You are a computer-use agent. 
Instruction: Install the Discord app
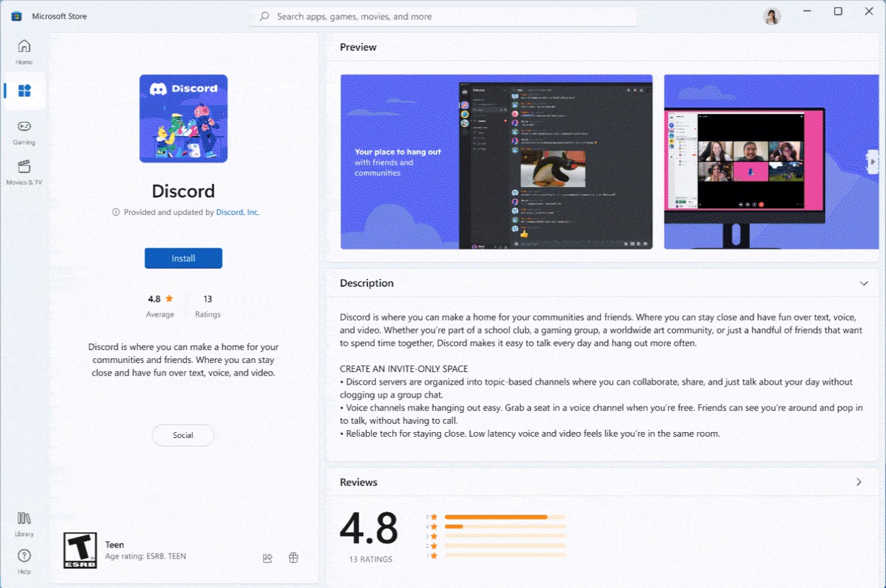pos(183,258)
